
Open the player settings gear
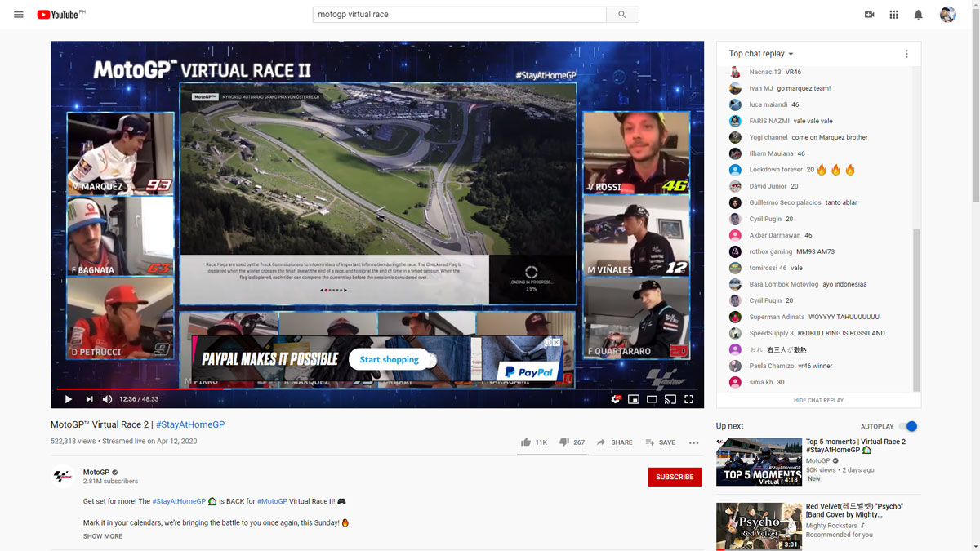click(x=617, y=399)
